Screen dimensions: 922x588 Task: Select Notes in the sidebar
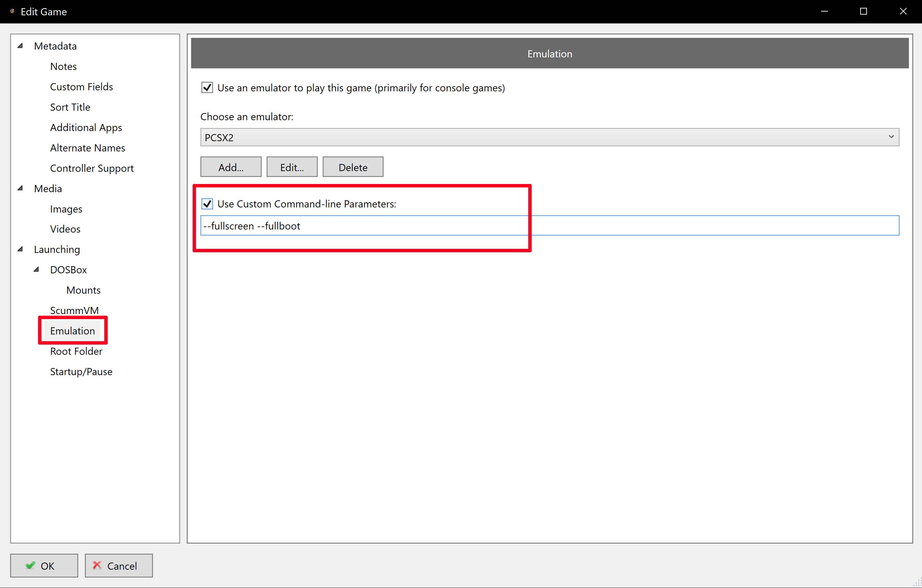(x=63, y=66)
